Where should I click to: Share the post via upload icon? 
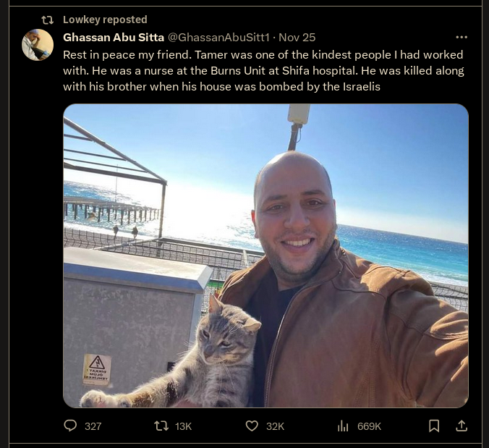[462, 426]
